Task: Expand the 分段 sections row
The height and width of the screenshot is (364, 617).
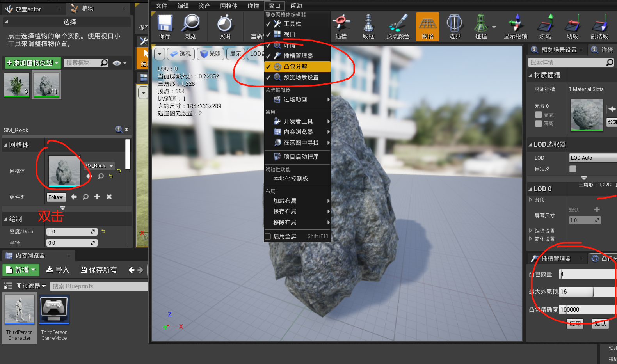Action: (x=530, y=200)
